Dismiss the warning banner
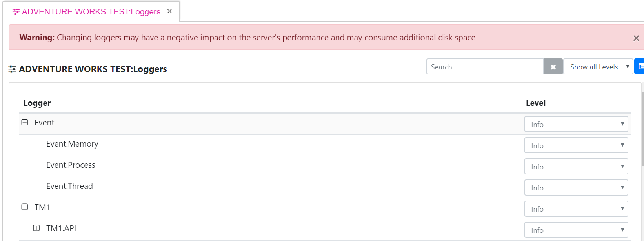644x241 pixels. tap(636, 38)
